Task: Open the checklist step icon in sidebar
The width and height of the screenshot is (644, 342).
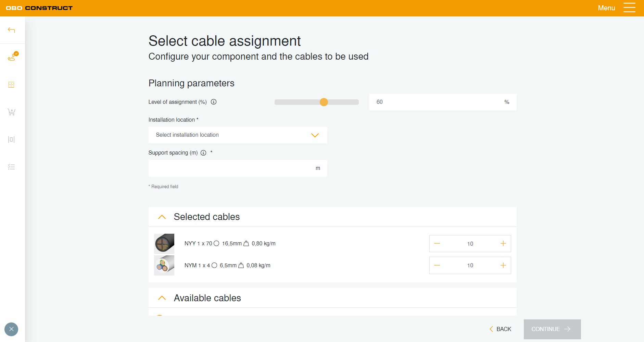Action: coord(11,167)
